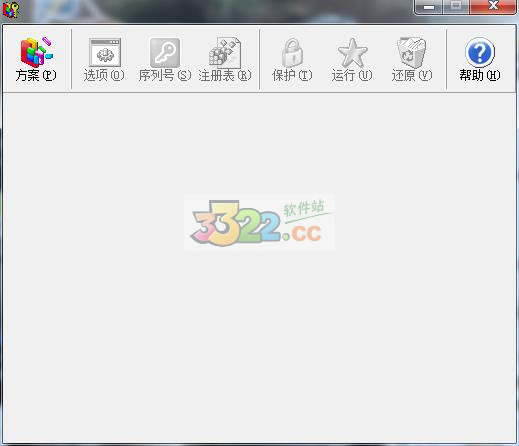The width and height of the screenshot is (519, 446).
Task: Click the 选项(O) text label
Action: pos(104,75)
